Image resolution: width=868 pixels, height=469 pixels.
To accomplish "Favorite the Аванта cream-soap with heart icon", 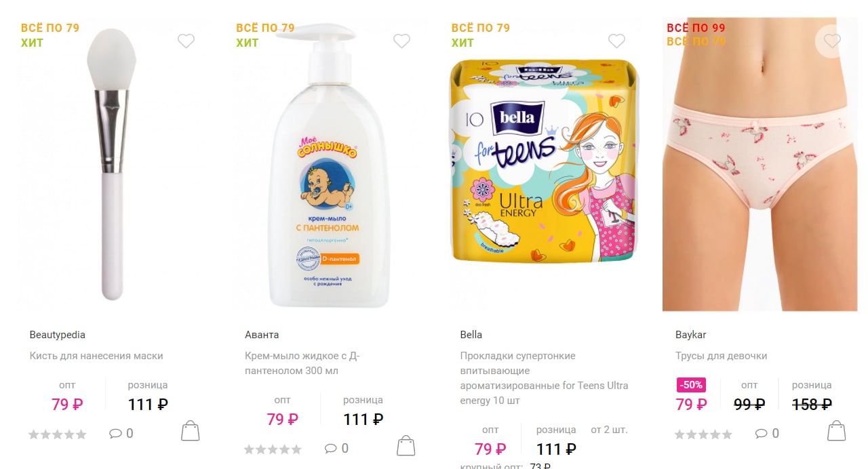I will (401, 41).
